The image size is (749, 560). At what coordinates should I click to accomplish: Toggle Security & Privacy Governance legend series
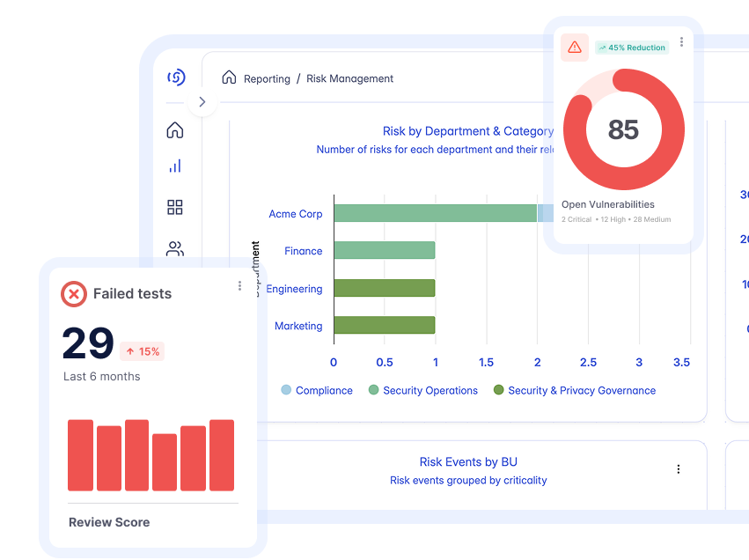[x=574, y=390]
